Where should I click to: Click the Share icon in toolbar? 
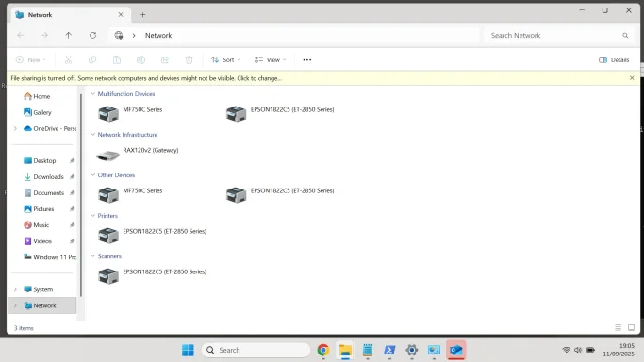coord(165,60)
